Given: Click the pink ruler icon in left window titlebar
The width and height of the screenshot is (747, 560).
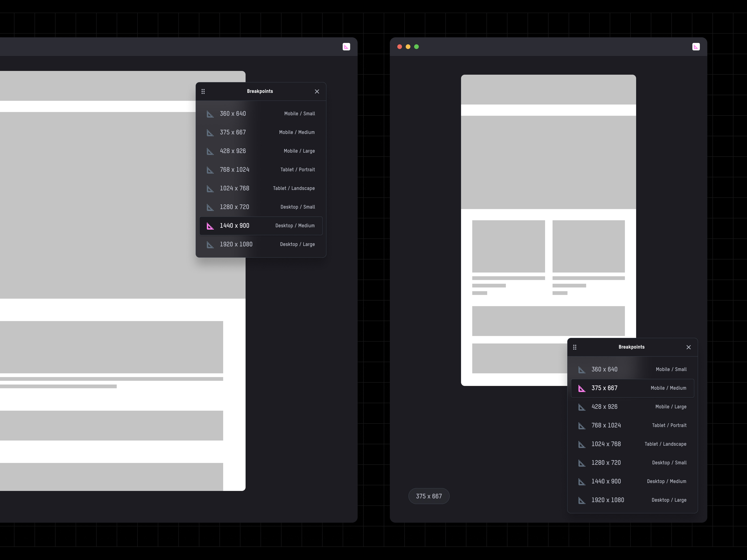Looking at the screenshot, I should (346, 47).
